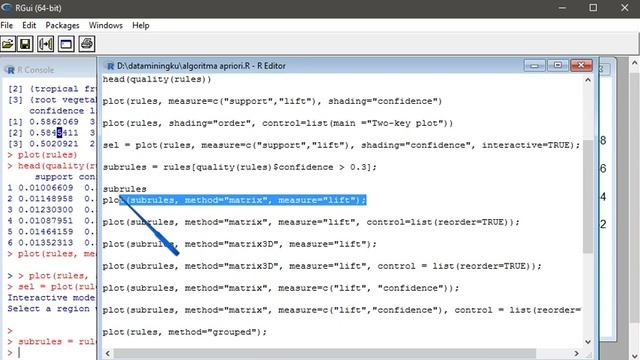Click the matrix3D line with control = list

[322, 267]
